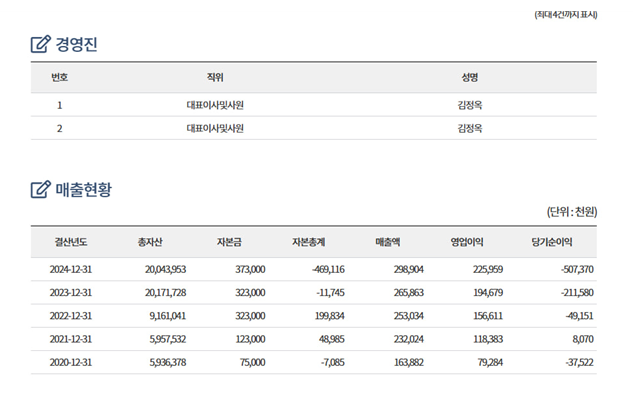The image size is (633, 398).
Task: Select the second row 대표이사및사원 cell
Action: (215, 128)
